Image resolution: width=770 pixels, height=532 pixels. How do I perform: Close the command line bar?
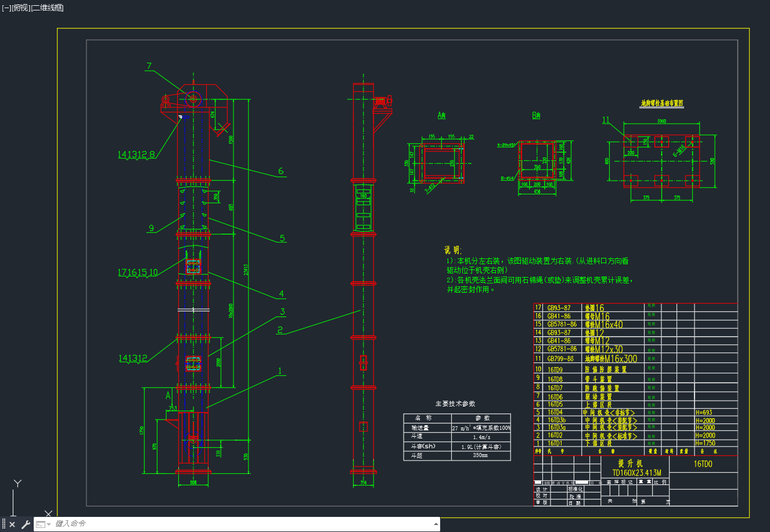pos(12,524)
